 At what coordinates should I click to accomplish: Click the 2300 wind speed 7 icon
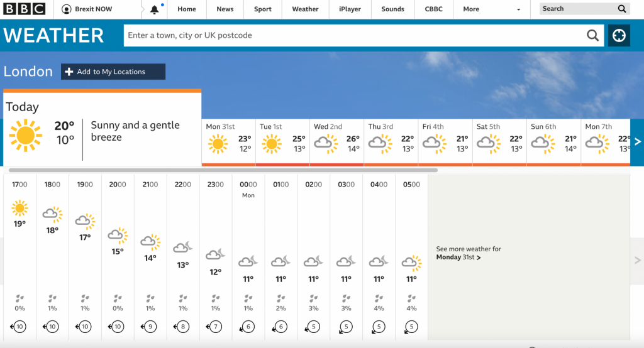214,327
